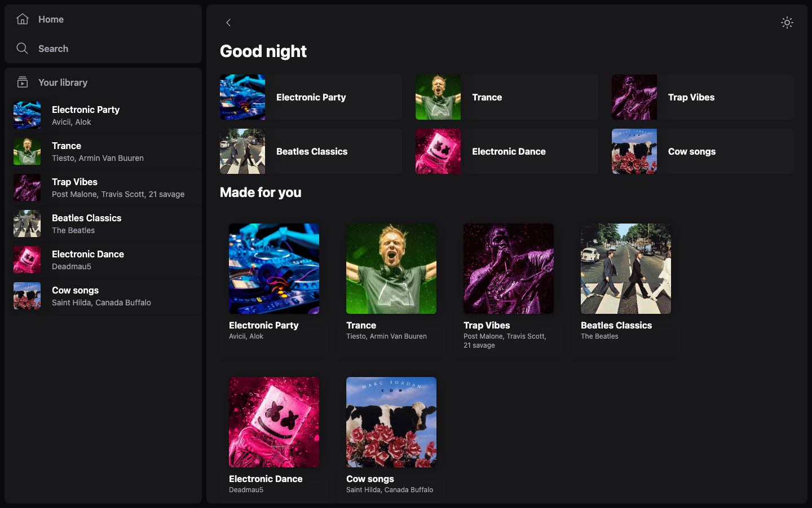Click Cow songs cover in library sidebar
Image resolution: width=812 pixels, height=508 pixels.
point(27,296)
